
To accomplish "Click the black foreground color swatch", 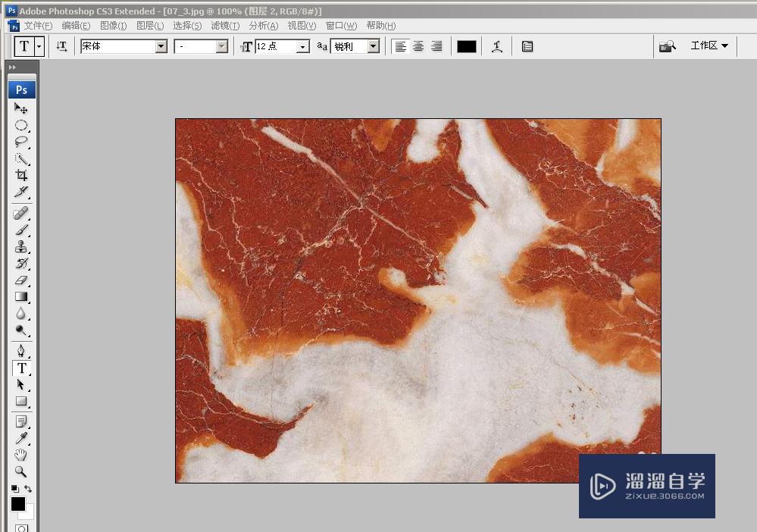I will (18, 503).
